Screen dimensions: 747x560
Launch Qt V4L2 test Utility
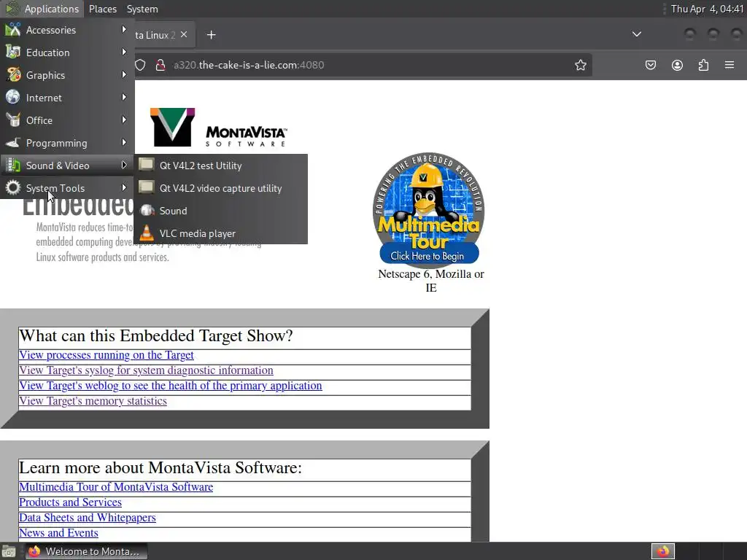click(220, 166)
